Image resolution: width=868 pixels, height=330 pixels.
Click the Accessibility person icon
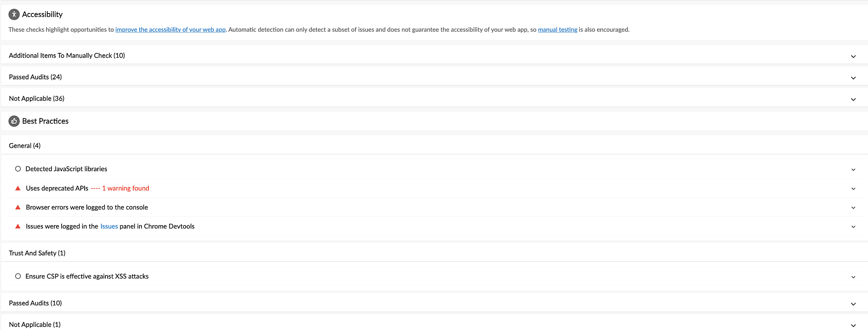(x=14, y=14)
